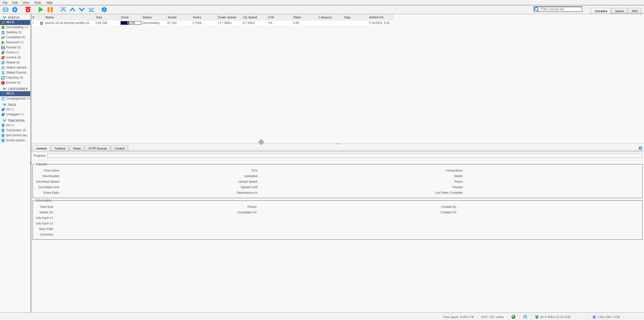This screenshot has height=320, width=644.
Task: Click the Add Torrent File icon
Action: click(15, 10)
